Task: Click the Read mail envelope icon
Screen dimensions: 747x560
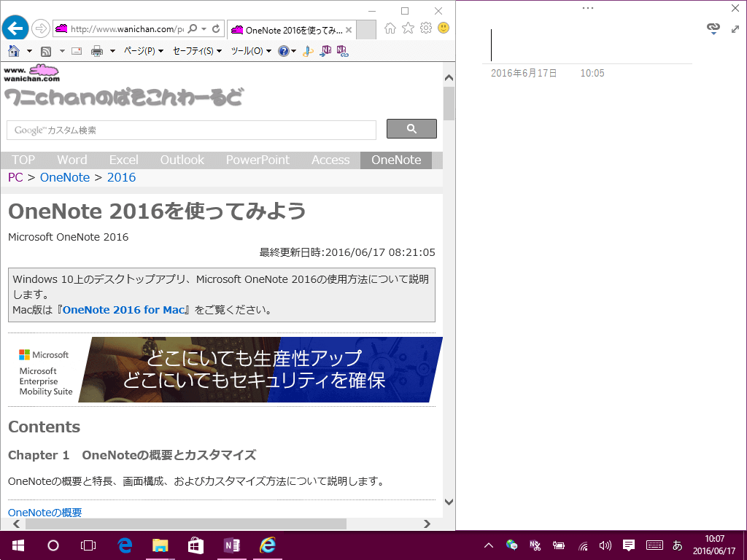Action: (77, 51)
